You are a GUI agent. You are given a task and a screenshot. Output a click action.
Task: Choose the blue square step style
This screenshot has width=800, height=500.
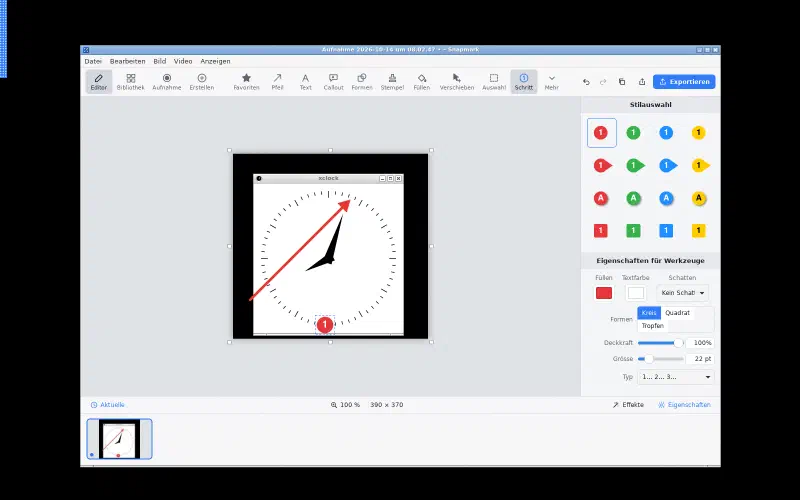666,231
